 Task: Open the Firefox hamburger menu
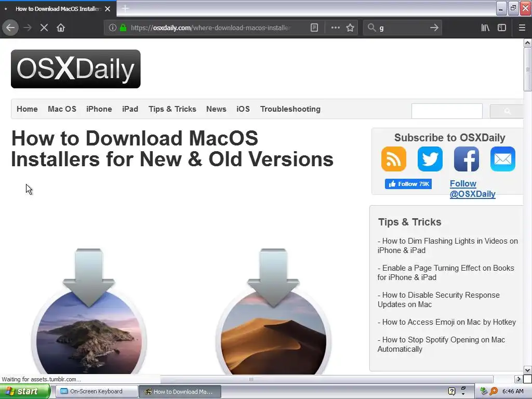[x=522, y=28]
